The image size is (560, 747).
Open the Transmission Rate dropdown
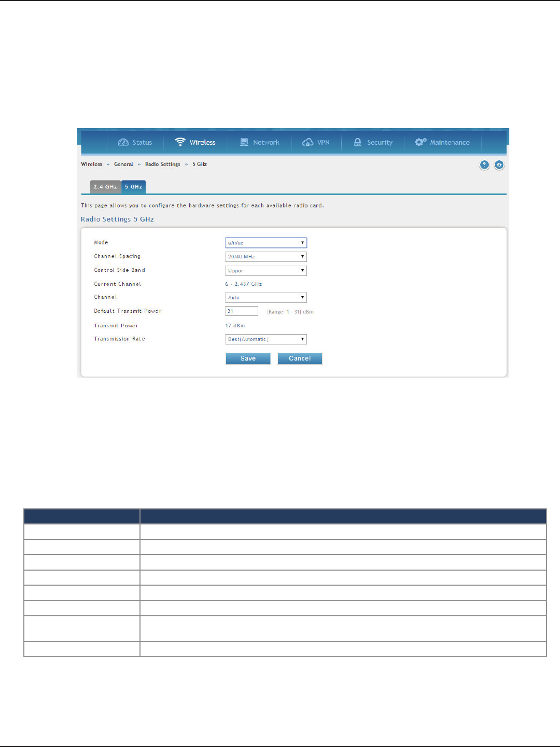266,339
